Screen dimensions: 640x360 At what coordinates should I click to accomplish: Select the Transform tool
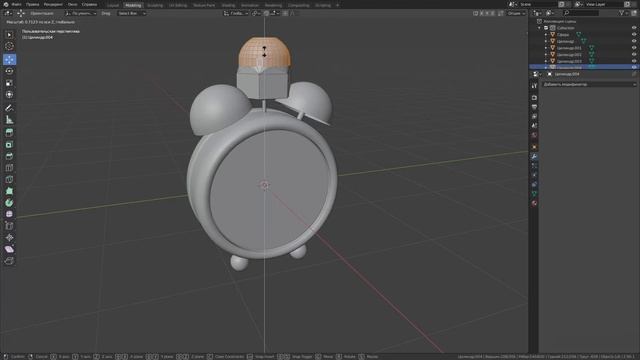(9, 95)
